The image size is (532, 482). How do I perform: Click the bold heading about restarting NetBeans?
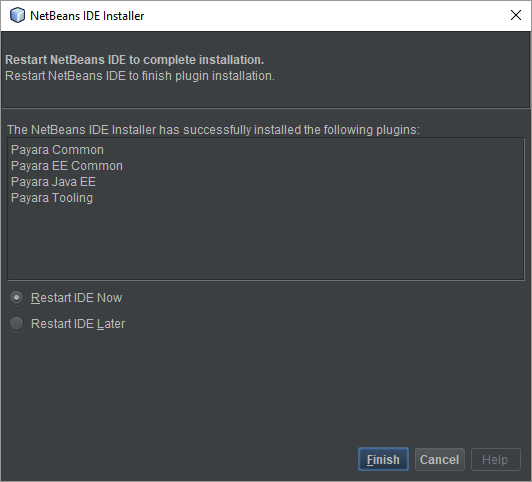pos(135,60)
